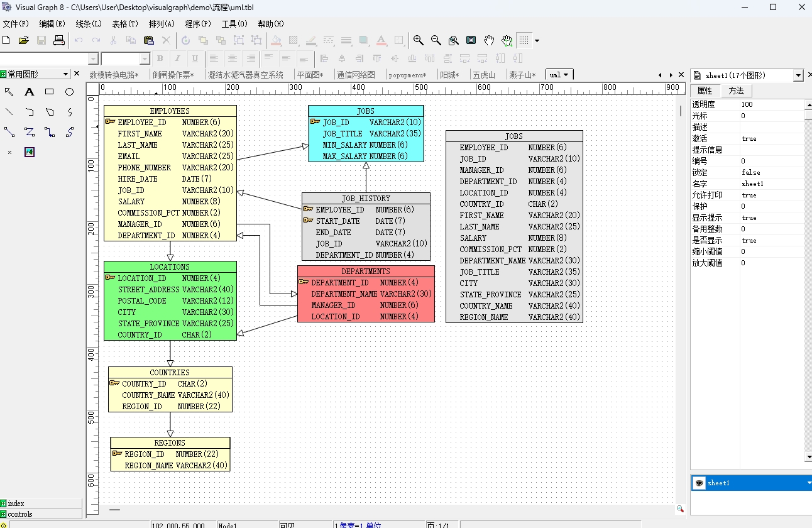Select the red DEPARTMENTS table header
This screenshot has height=528, width=812.
tap(366, 272)
